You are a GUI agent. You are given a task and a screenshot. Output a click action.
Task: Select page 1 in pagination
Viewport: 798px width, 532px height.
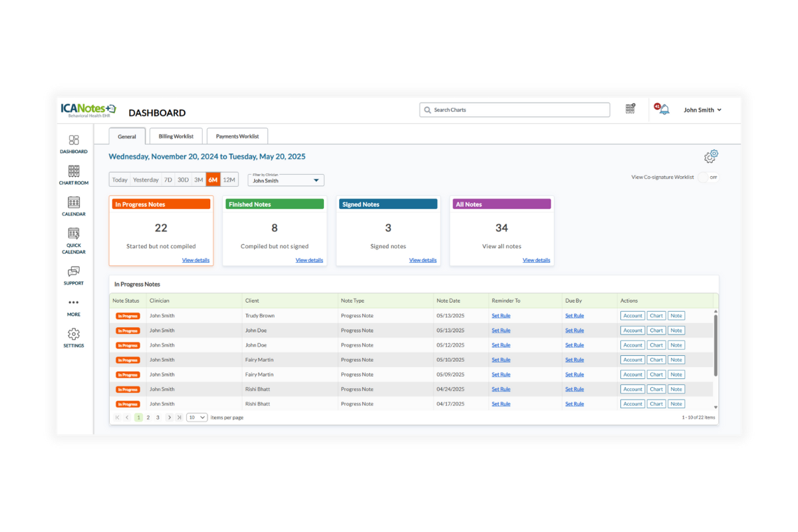[x=138, y=418]
